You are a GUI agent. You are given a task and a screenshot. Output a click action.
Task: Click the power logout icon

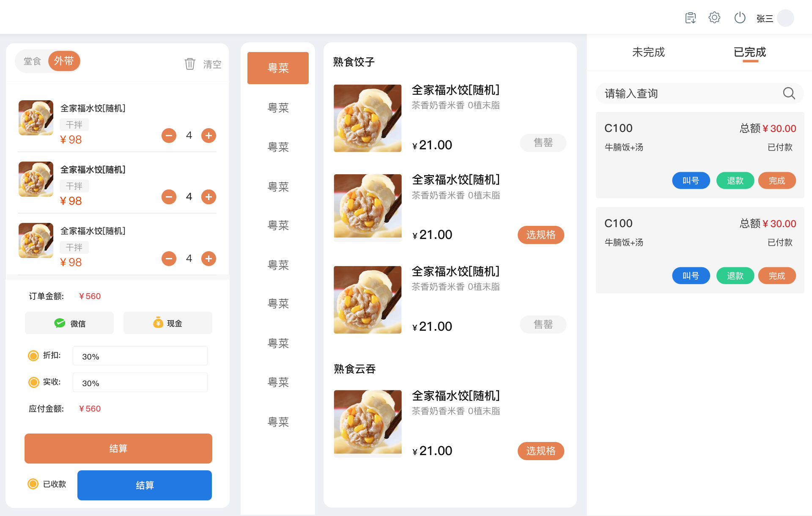coord(740,18)
